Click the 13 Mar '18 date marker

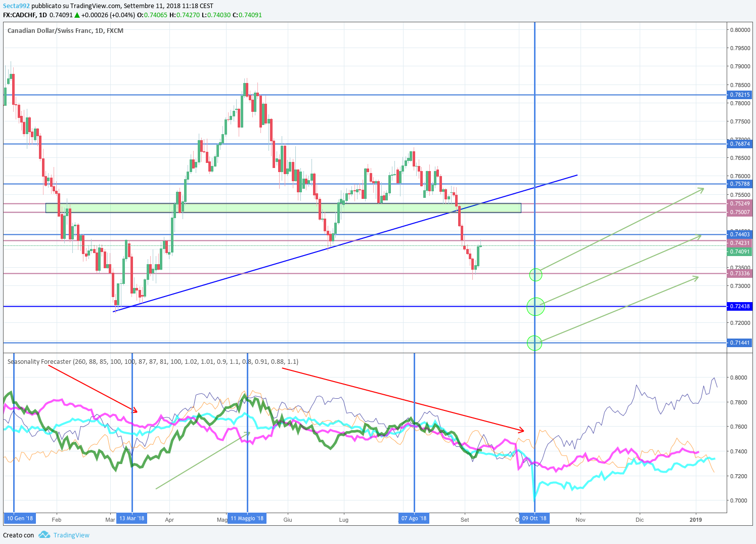coord(132,518)
